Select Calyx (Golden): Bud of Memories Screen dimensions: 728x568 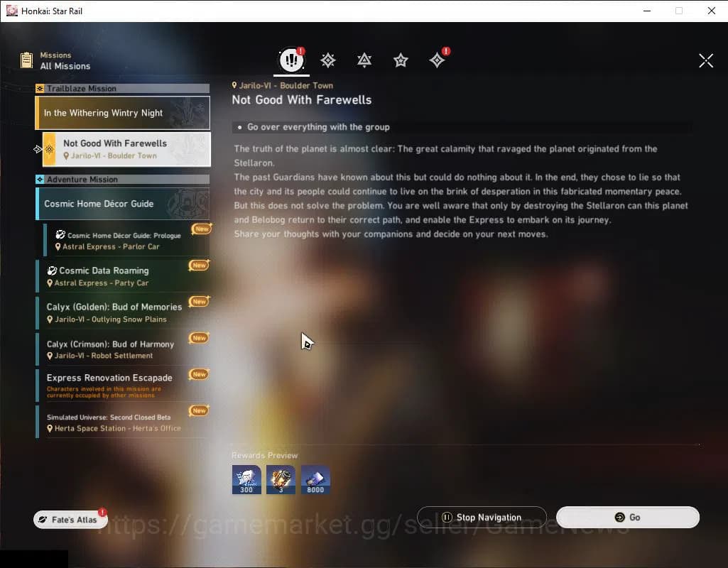[123, 312]
